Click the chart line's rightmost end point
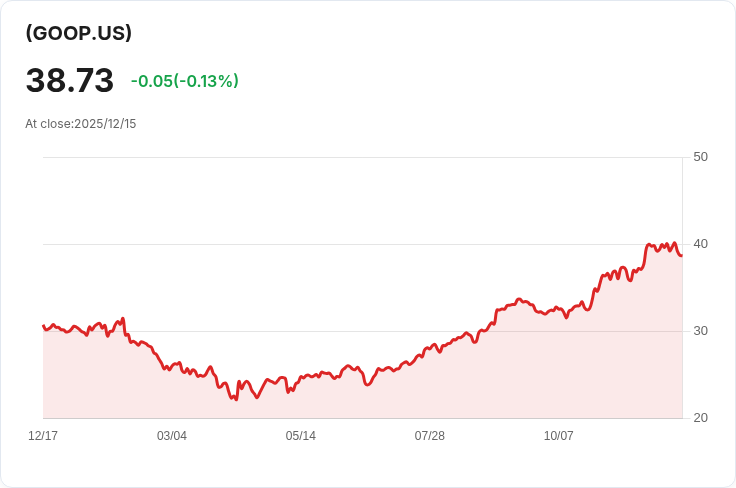The height and width of the screenshot is (488, 736). [682, 255]
